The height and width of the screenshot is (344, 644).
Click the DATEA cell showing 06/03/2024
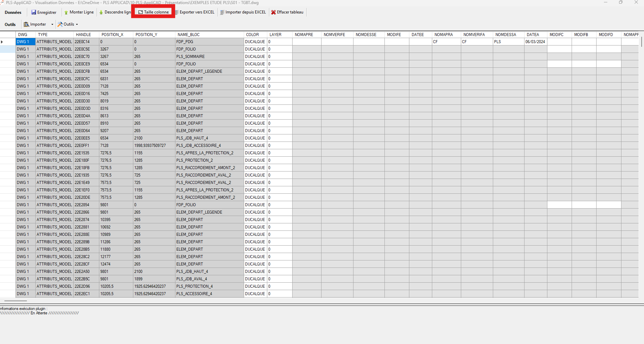pyautogui.click(x=535, y=42)
